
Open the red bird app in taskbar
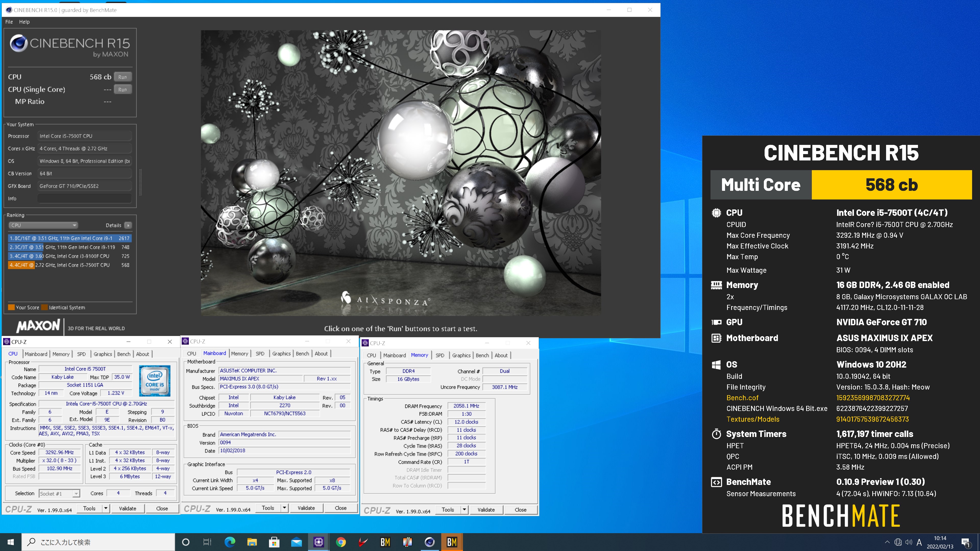(363, 542)
